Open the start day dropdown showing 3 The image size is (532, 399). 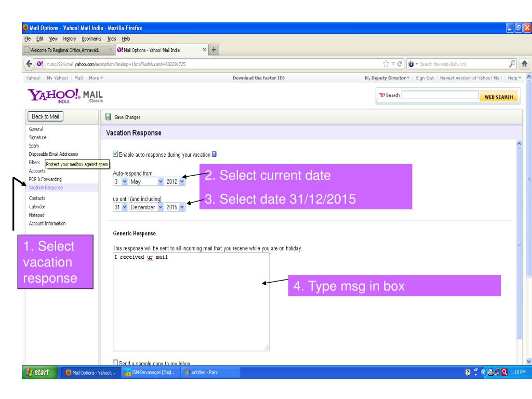[x=121, y=181]
